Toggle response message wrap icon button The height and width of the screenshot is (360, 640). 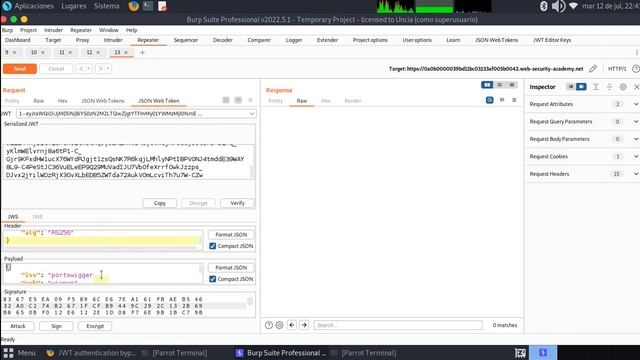(x=489, y=100)
